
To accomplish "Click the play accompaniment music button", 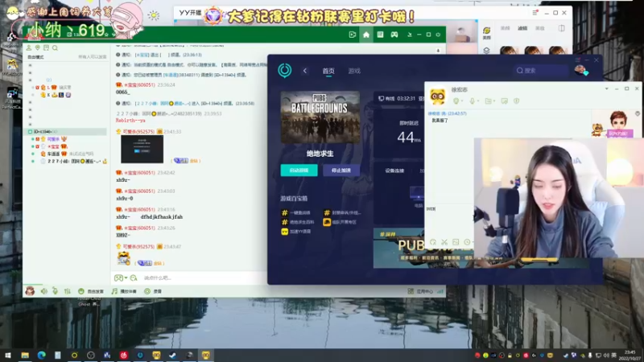I will [x=124, y=291].
